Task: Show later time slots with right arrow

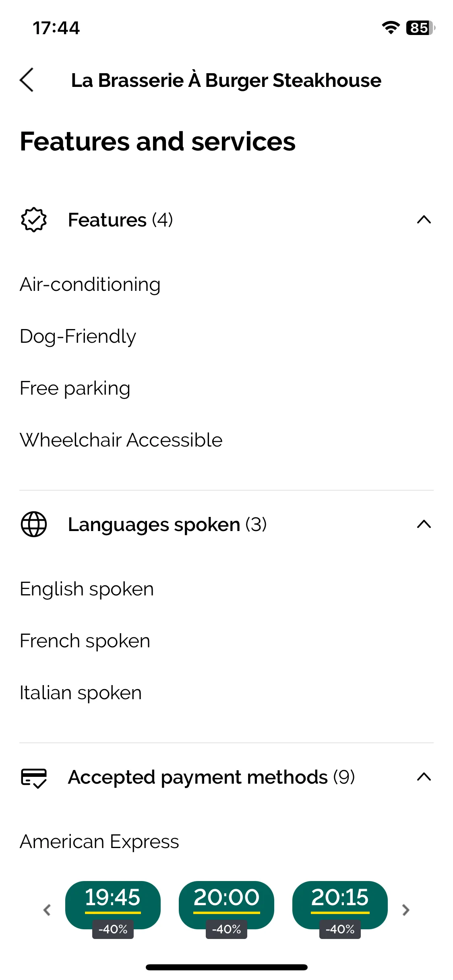Action: point(406,910)
